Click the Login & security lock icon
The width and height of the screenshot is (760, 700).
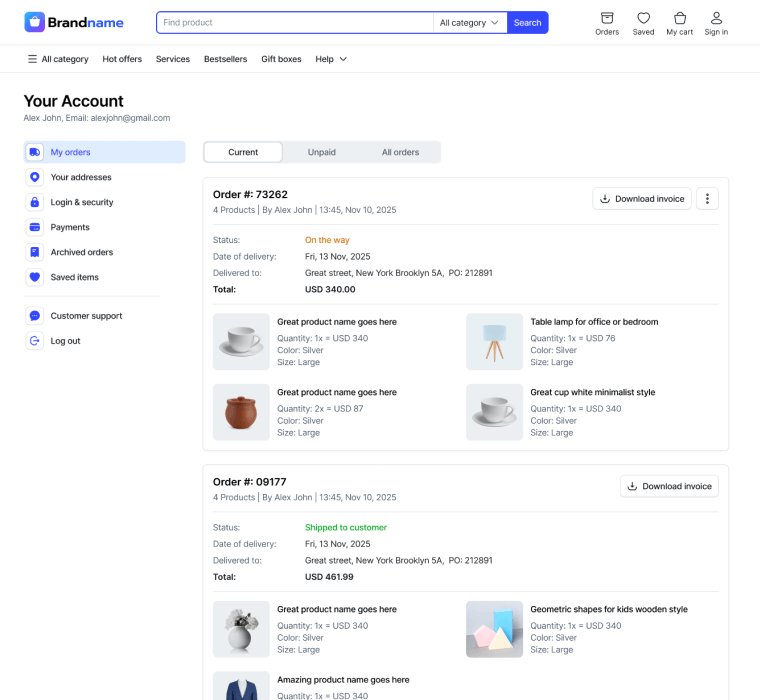(34, 202)
